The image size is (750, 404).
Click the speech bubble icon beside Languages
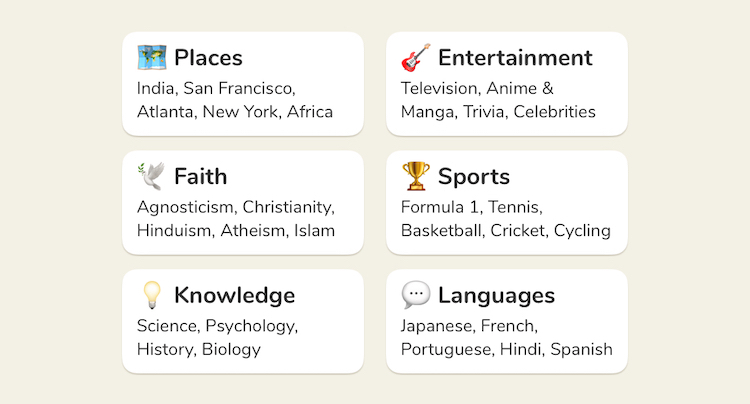coord(416,295)
